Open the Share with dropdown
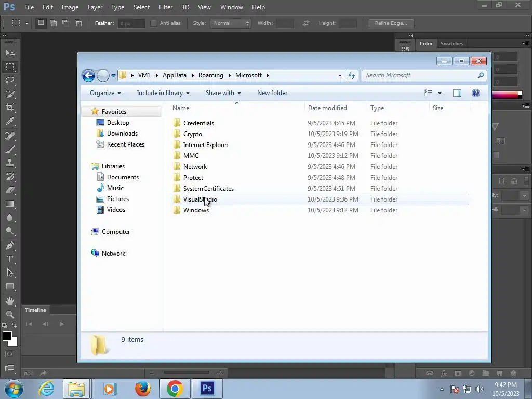 (x=223, y=93)
